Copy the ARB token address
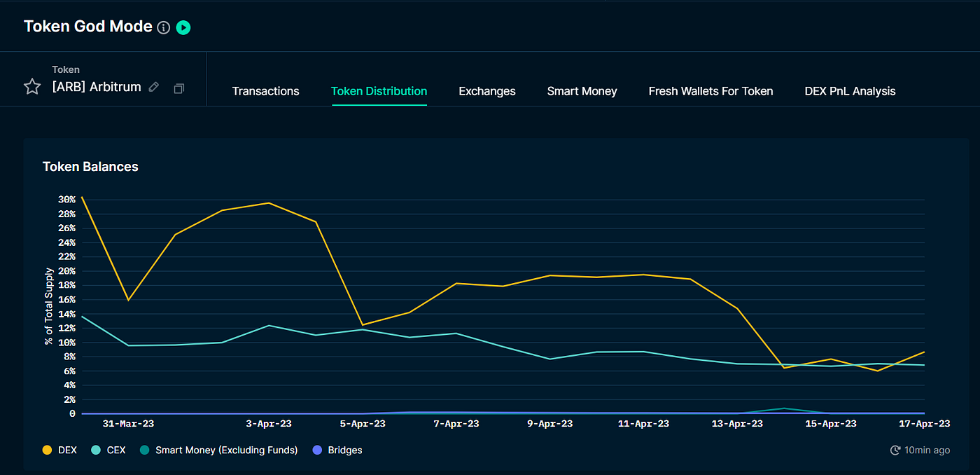 pos(179,88)
